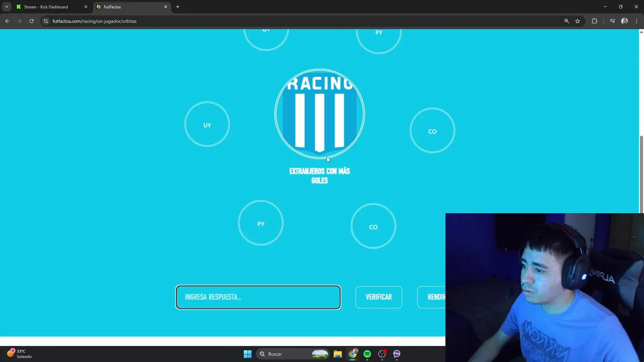Open the purple chat app on taskbar
This screenshot has height=362, width=644.
coord(396,354)
